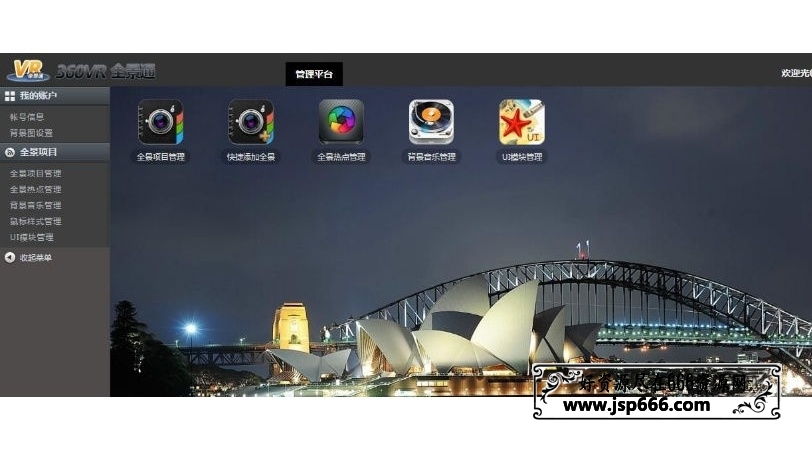The height and width of the screenshot is (451, 812).
Task: Switch to the 管理平台 tab
Action: (x=313, y=74)
